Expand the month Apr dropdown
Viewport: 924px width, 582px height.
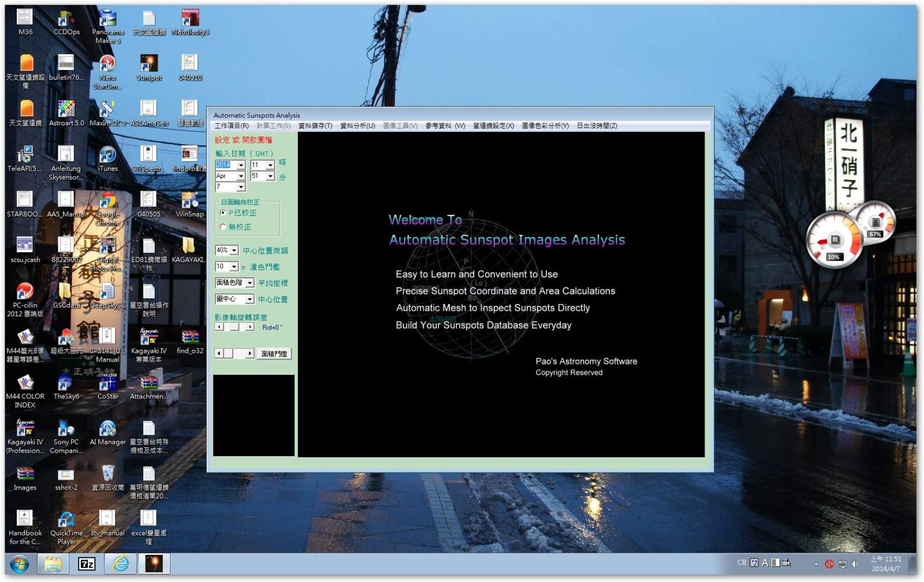click(241, 176)
